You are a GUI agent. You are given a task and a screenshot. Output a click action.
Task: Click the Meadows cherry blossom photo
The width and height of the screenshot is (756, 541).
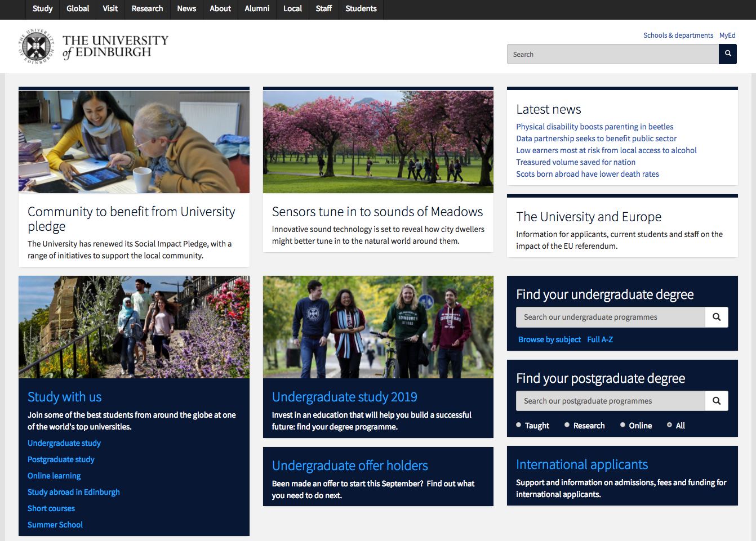pyautogui.click(x=378, y=142)
